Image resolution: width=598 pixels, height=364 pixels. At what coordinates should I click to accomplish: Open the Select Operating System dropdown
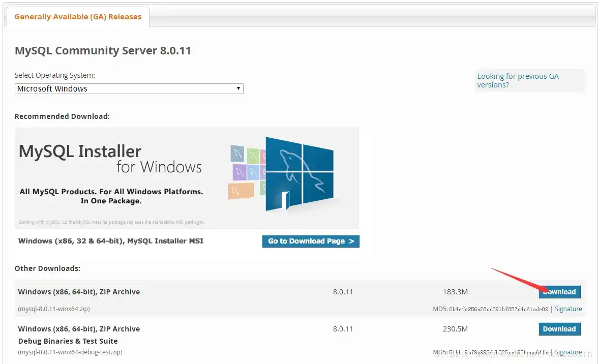coord(129,89)
